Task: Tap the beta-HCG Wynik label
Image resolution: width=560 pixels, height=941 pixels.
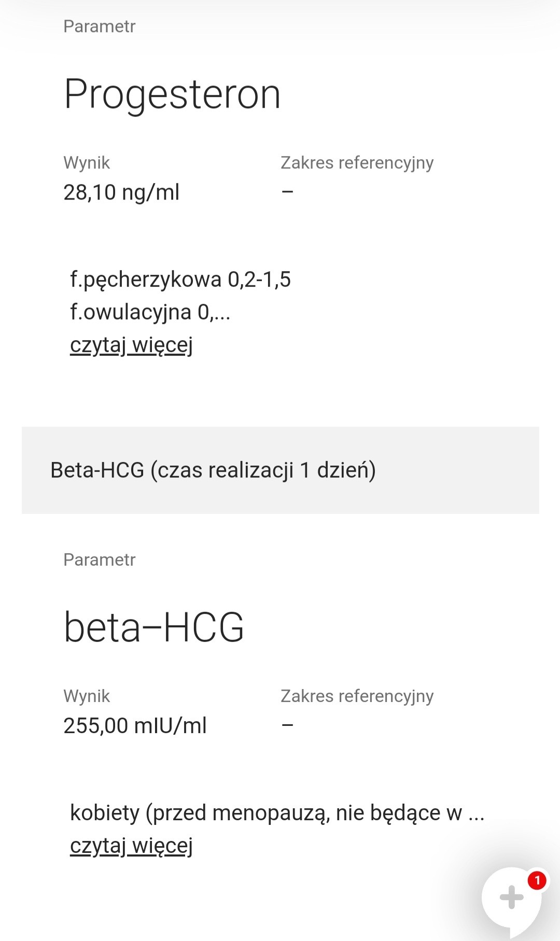Action: tap(87, 696)
